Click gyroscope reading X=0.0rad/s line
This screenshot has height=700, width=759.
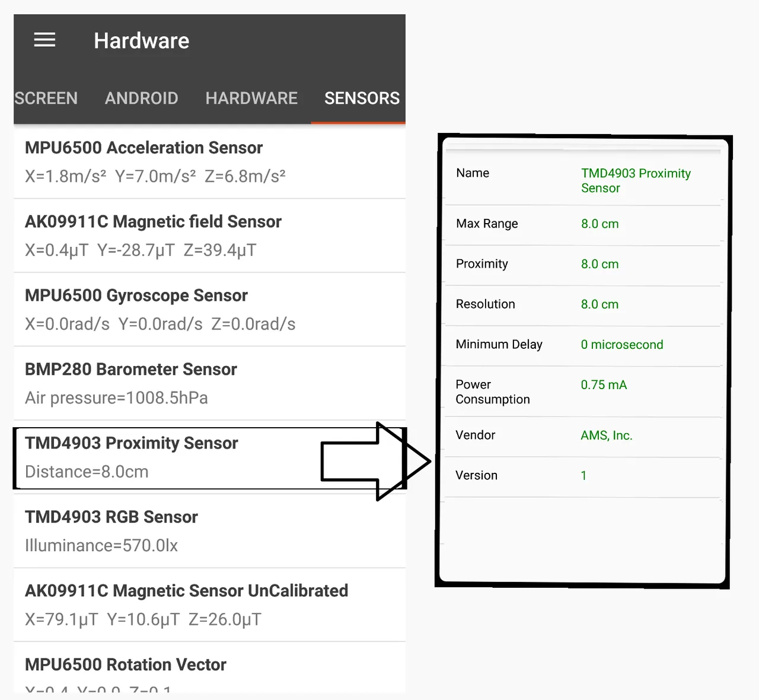point(160,324)
